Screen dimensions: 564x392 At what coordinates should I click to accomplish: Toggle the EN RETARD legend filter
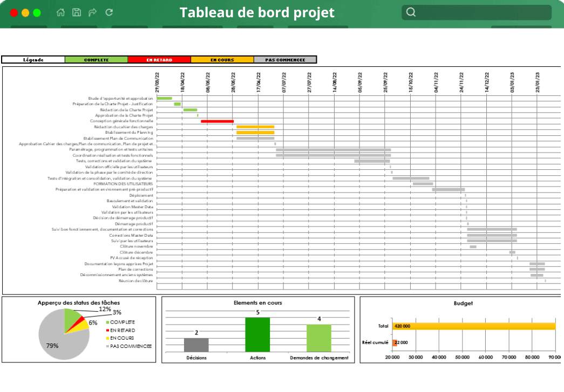point(159,59)
